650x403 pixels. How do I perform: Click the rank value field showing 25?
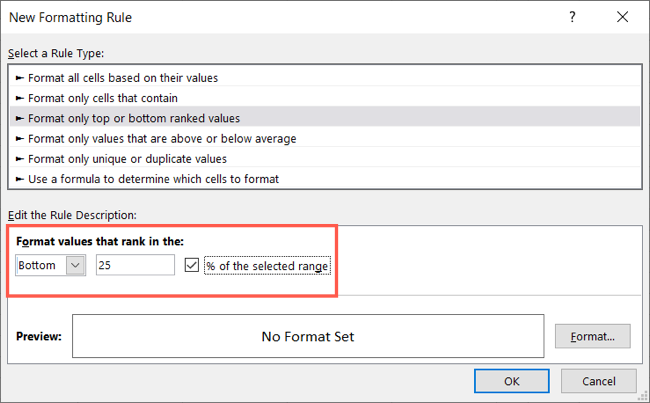pos(135,265)
